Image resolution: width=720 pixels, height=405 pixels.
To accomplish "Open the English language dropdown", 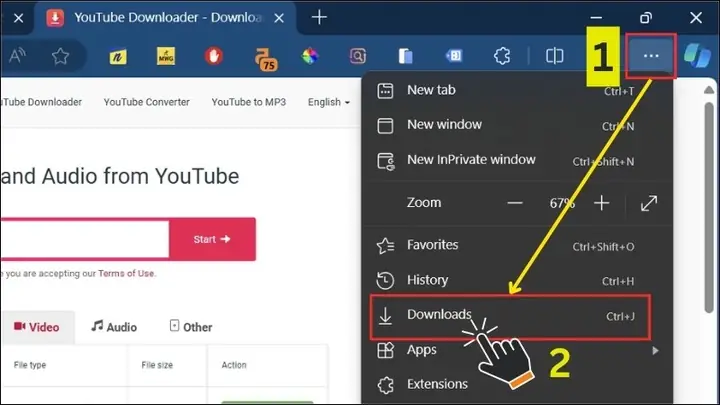I will coord(329,102).
